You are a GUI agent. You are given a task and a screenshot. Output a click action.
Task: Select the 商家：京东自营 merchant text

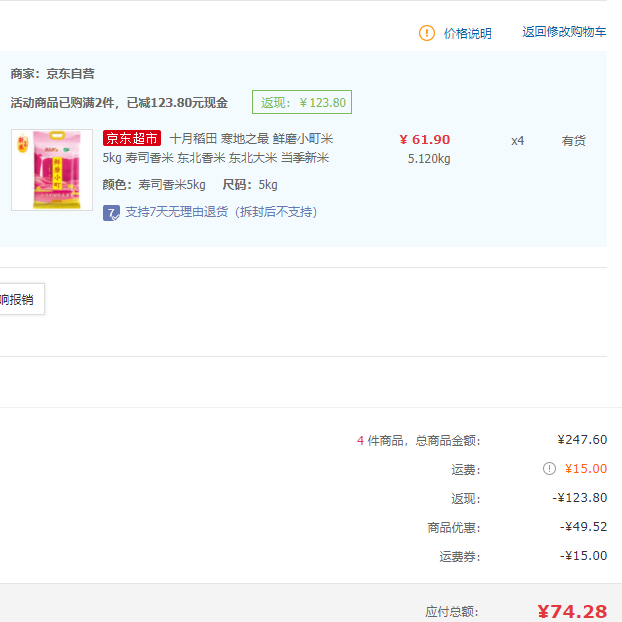[52, 73]
